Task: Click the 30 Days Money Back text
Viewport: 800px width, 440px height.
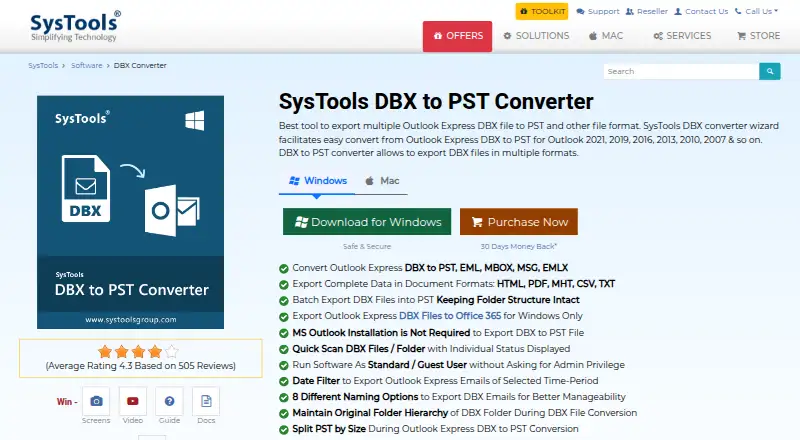Action: pos(518,247)
